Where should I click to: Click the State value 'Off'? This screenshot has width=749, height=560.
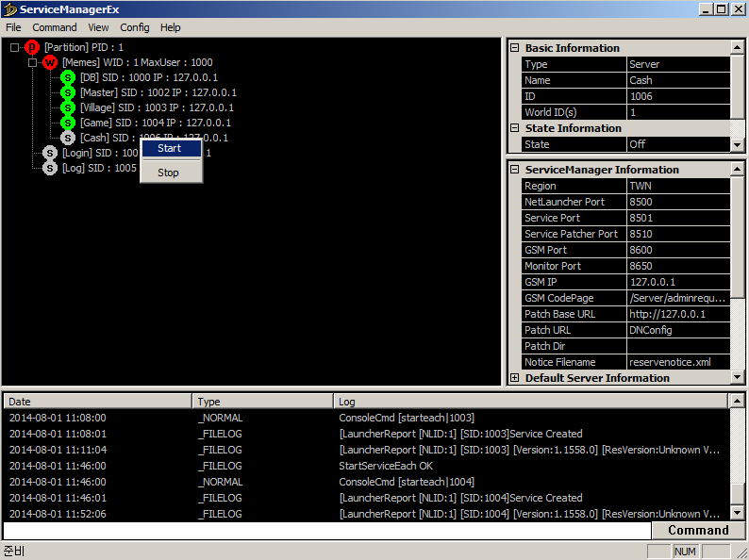[678, 144]
